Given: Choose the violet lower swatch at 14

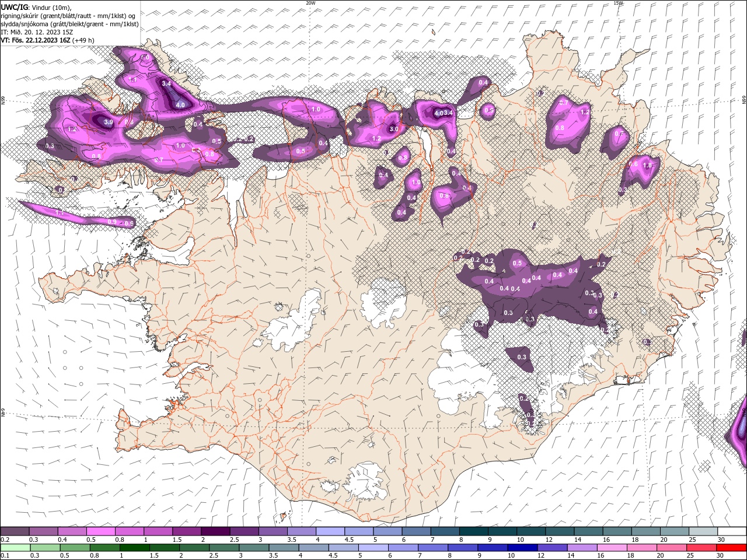Looking at the screenshot, I should (582, 548).
